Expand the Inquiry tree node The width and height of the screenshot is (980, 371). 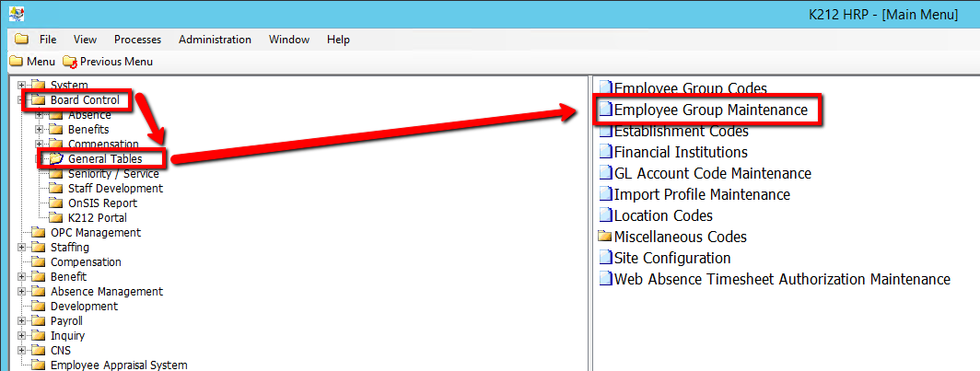pos(21,336)
